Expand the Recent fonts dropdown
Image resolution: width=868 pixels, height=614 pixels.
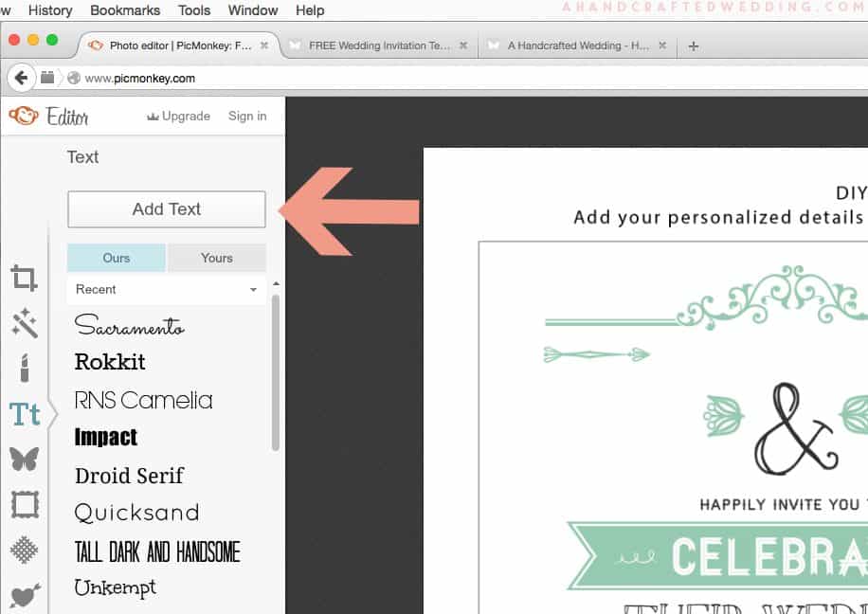(167, 289)
